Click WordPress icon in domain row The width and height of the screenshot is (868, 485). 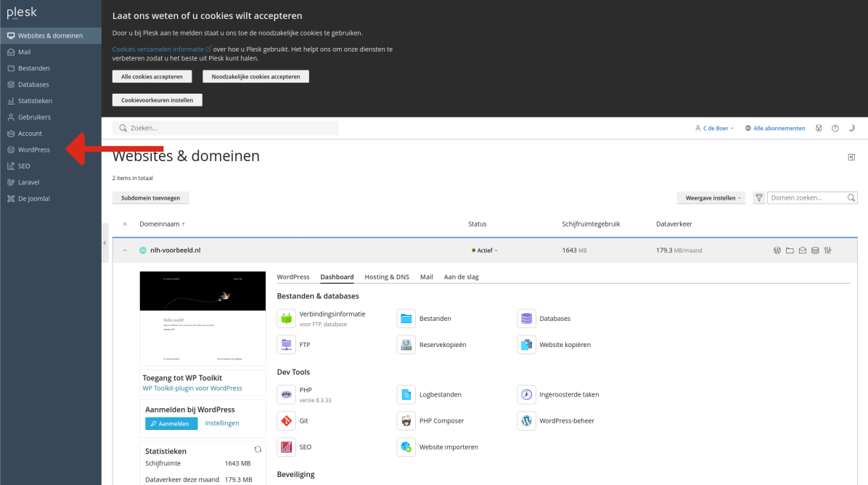777,250
